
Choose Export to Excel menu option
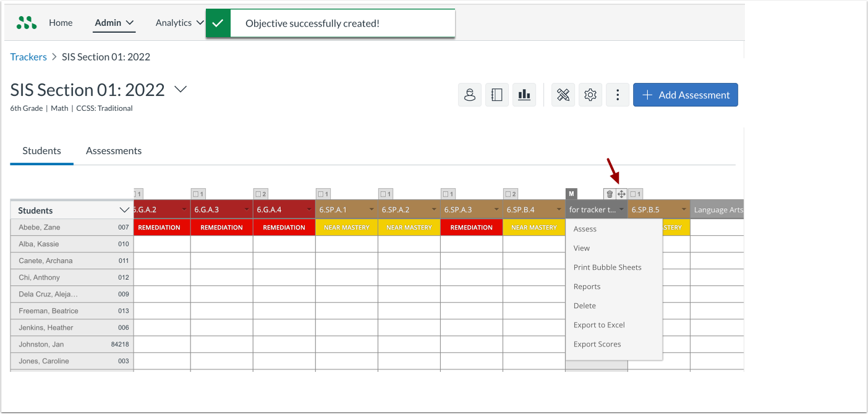pos(614,325)
